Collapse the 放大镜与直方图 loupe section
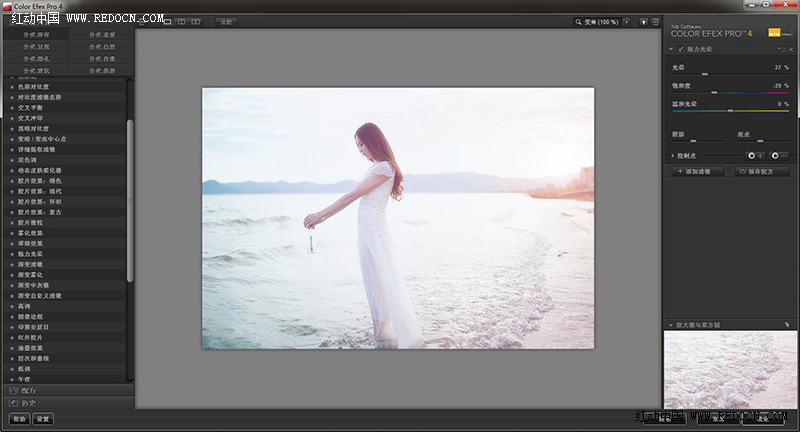Viewport: 800px width, 432px height. [671, 324]
